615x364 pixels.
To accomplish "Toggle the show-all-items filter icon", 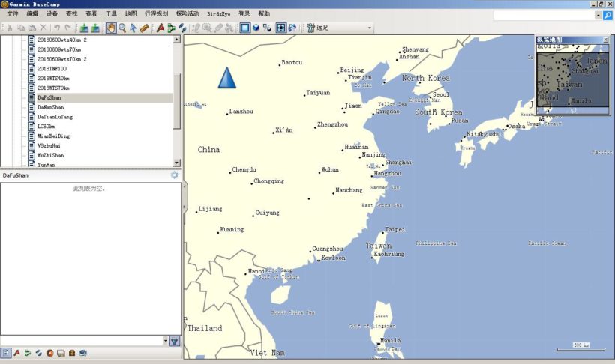I will tap(6, 353).
